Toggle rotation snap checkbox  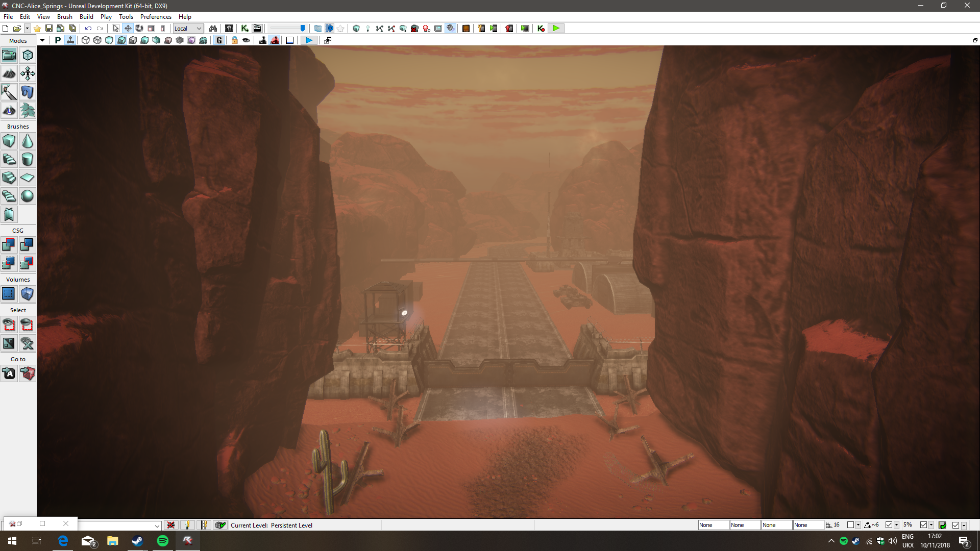(x=889, y=525)
